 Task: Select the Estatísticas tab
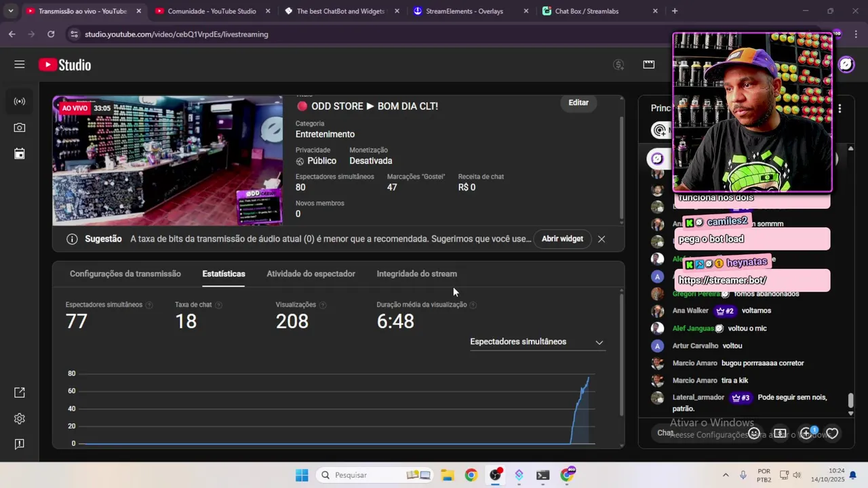(x=224, y=274)
